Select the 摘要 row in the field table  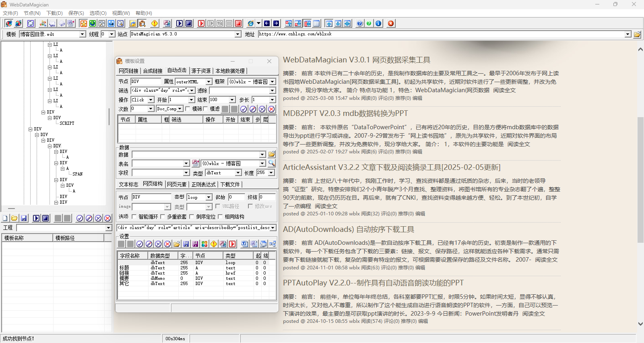(196, 278)
